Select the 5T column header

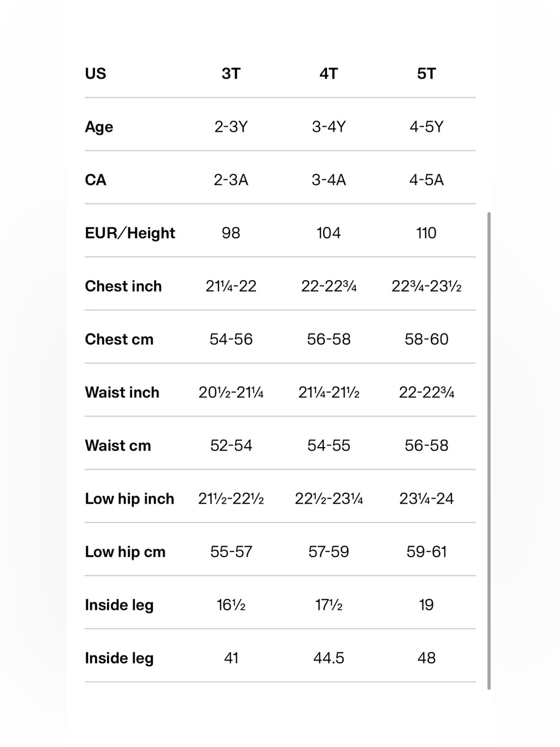pyautogui.click(x=426, y=74)
